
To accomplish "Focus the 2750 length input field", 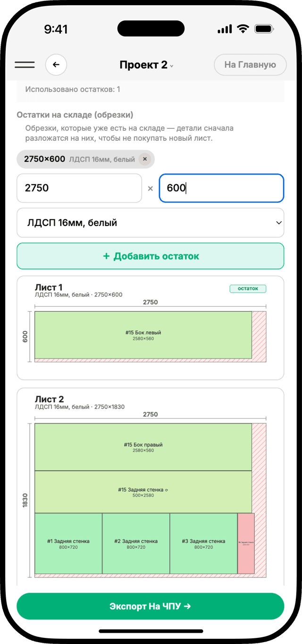I will pyautogui.click(x=79, y=188).
